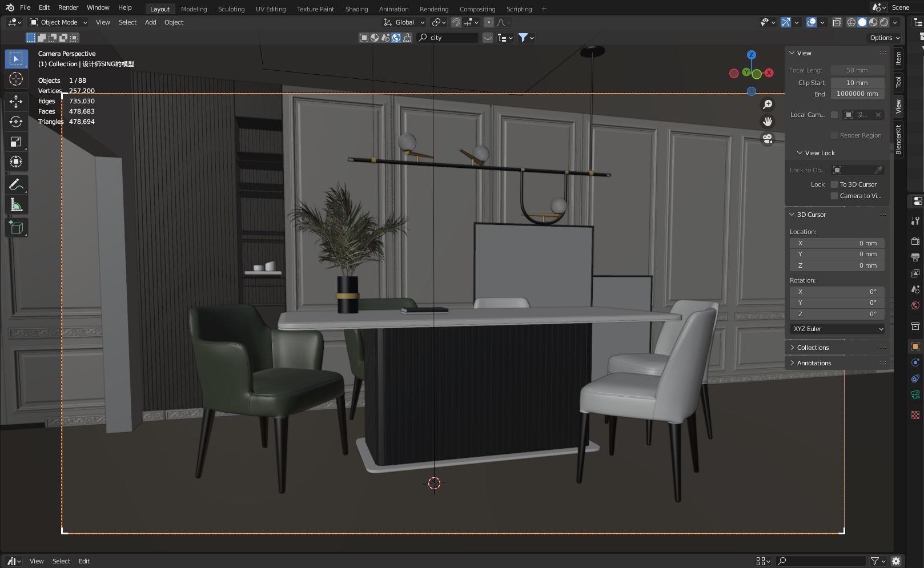Open Material Properties via checker icon
924x568 pixels.
(915, 414)
